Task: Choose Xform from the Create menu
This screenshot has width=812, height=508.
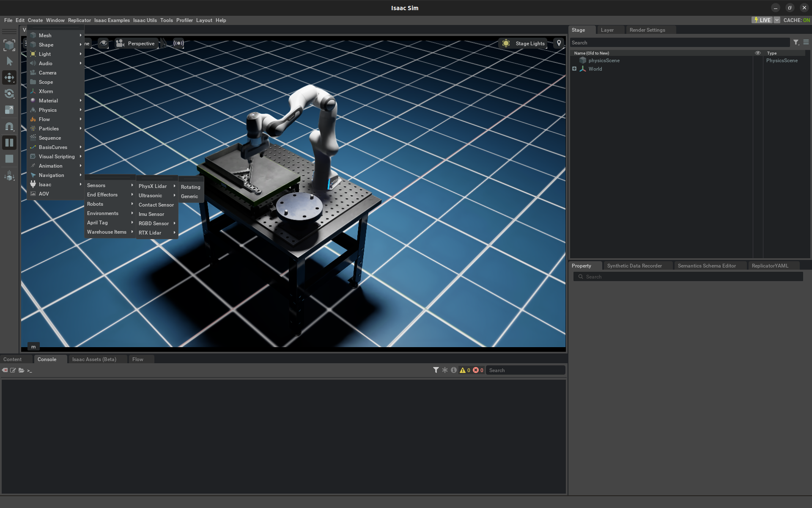Action: point(55,91)
